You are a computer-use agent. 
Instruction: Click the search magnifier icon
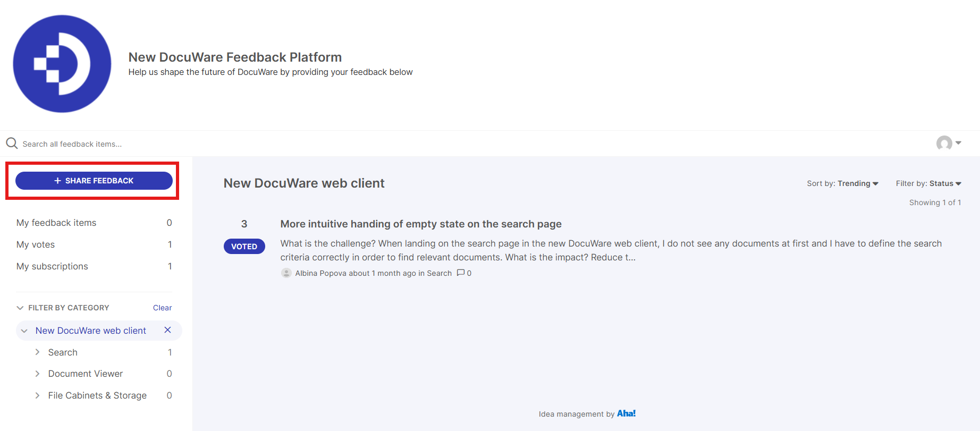coord(12,143)
